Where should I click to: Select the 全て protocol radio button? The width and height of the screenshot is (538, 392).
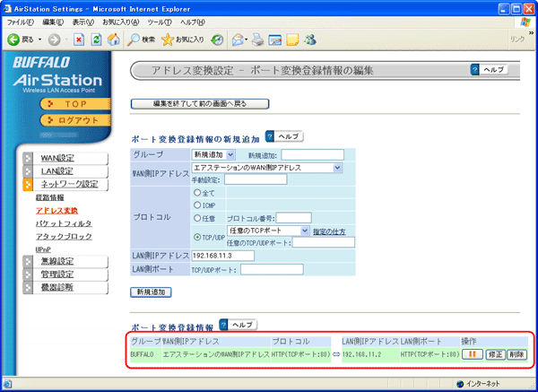point(197,191)
